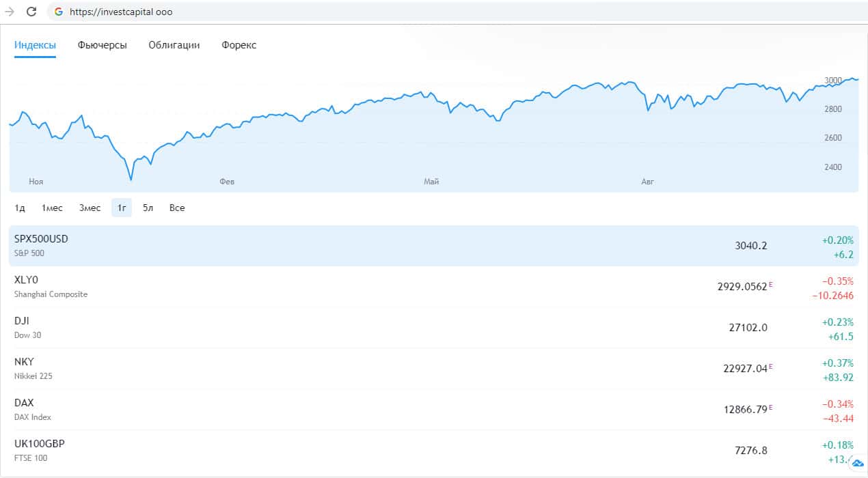Select the Форекс tab
The width and height of the screenshot is (868, 478).
pos(239,45)
